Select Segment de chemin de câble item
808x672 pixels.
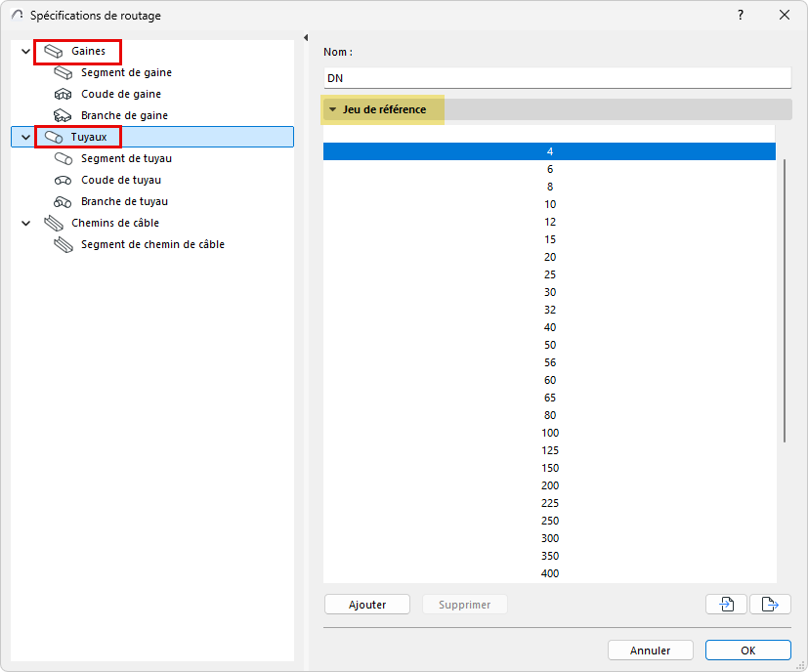152,245
